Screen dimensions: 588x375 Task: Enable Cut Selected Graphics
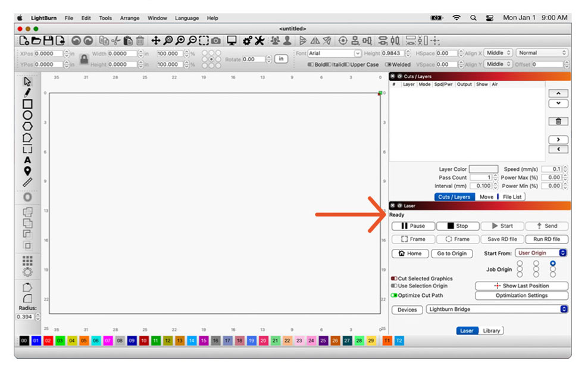(394, 279)
